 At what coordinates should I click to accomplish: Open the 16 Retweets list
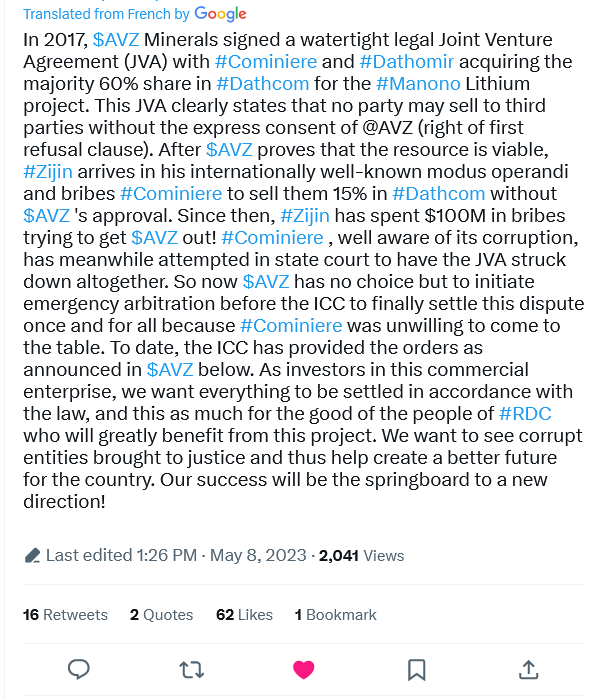[x=66, y=615]
